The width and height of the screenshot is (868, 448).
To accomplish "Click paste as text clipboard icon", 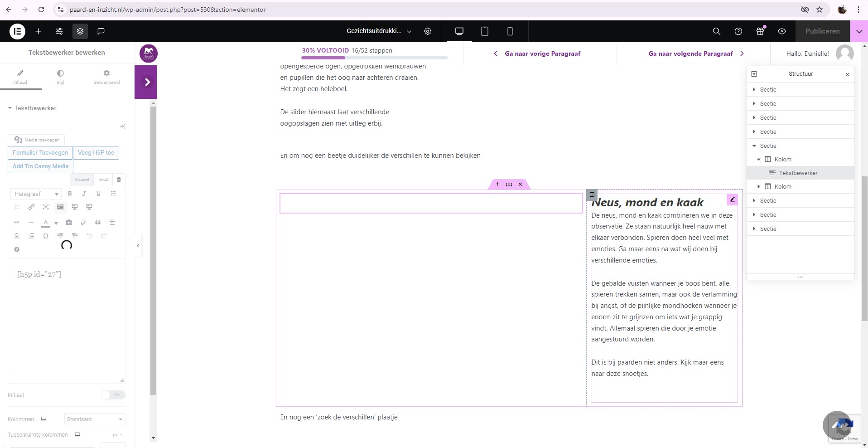I will point(69,222).
